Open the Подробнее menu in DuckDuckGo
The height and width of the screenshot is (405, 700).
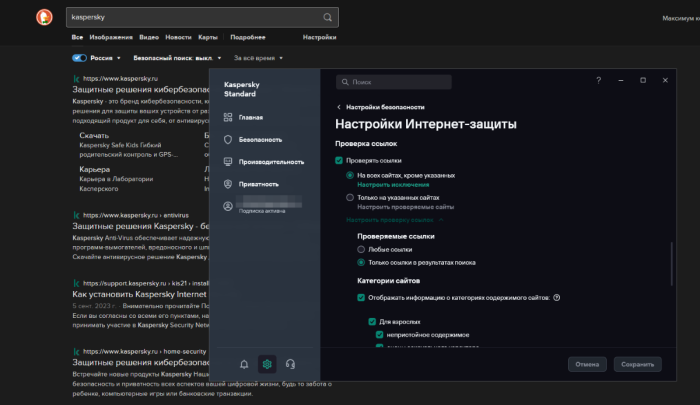(248, 38)
